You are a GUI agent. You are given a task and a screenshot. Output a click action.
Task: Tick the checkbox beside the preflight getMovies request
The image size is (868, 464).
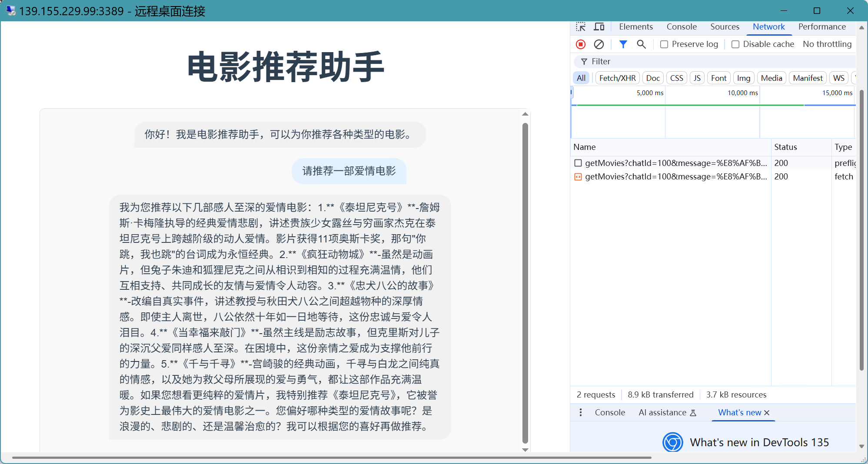coord(578,163)
